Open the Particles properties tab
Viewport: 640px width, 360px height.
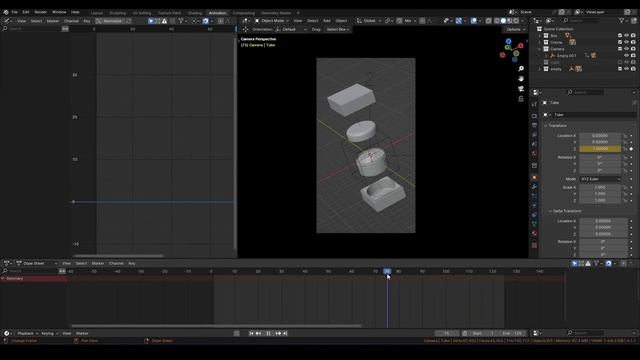534,196
